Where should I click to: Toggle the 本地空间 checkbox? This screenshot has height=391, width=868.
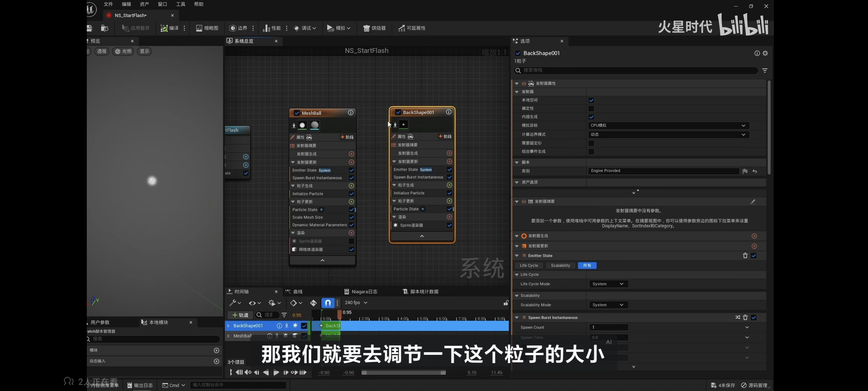point(591,100)
